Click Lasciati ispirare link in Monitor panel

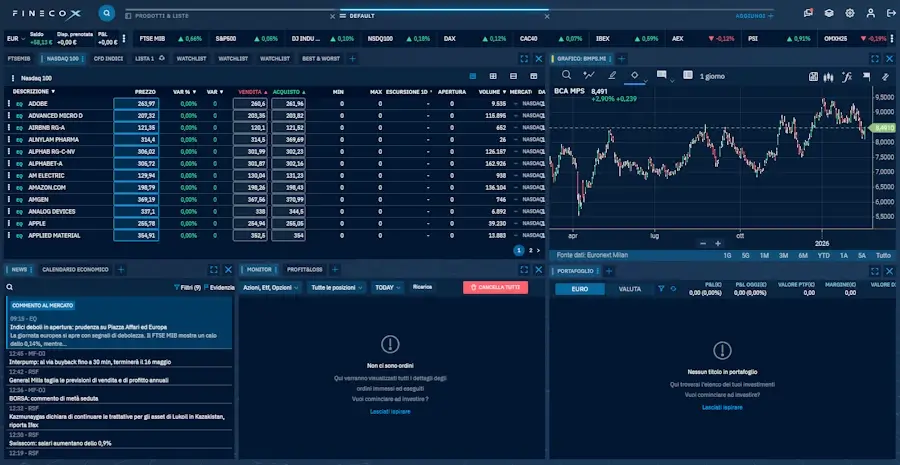click(390, 412)
